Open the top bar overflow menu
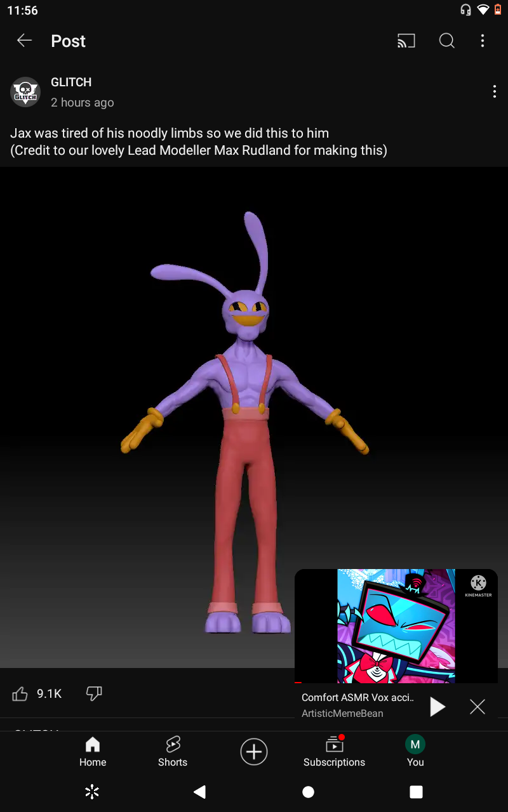 click(x=483, y=41)
